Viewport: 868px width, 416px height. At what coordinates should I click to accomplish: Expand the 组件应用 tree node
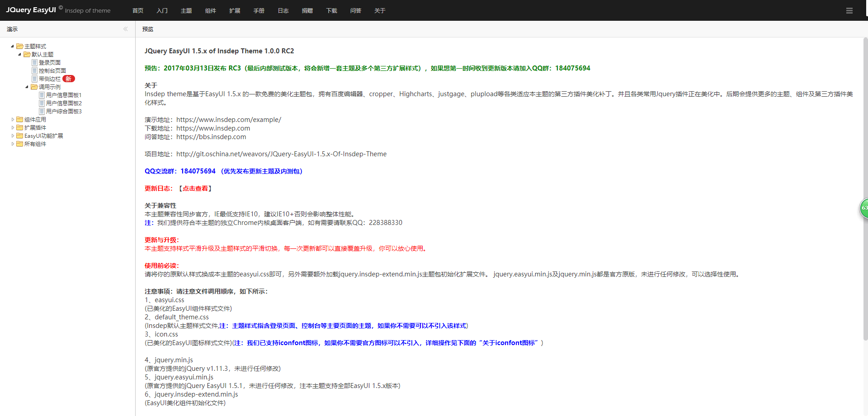pyautogui.click(x=13, y=119)
